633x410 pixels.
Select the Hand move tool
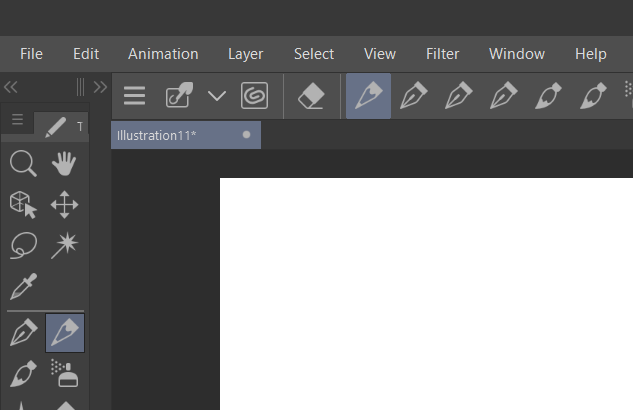point(64,163)
